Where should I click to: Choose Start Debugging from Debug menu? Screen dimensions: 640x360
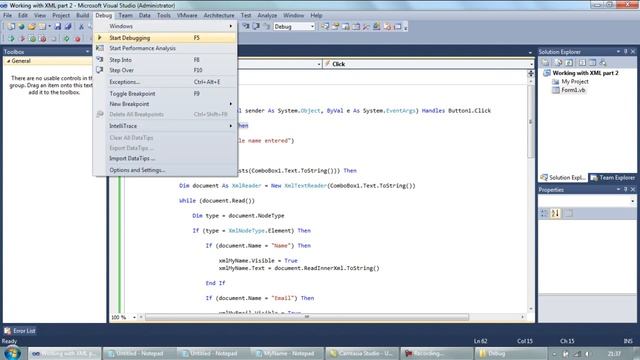click(x=165, y=38)
